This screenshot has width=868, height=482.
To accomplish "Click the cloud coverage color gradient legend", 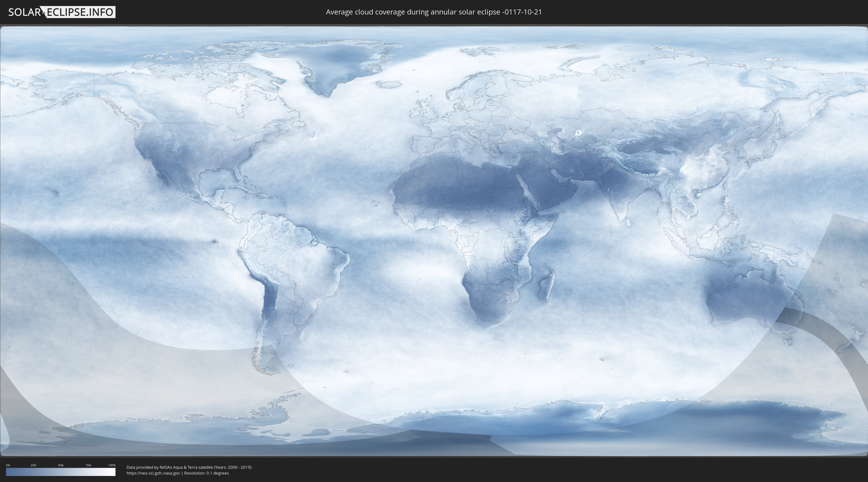I will 61,472.
